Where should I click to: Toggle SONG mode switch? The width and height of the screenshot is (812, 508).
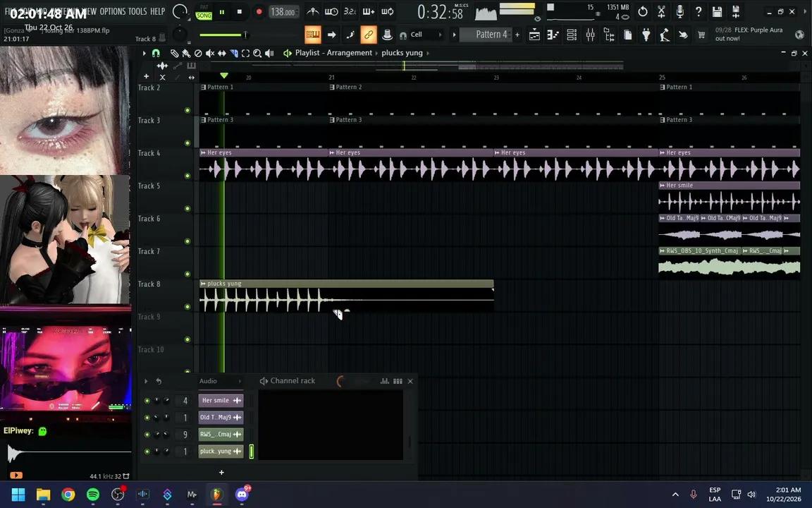(x=204, y=16)
